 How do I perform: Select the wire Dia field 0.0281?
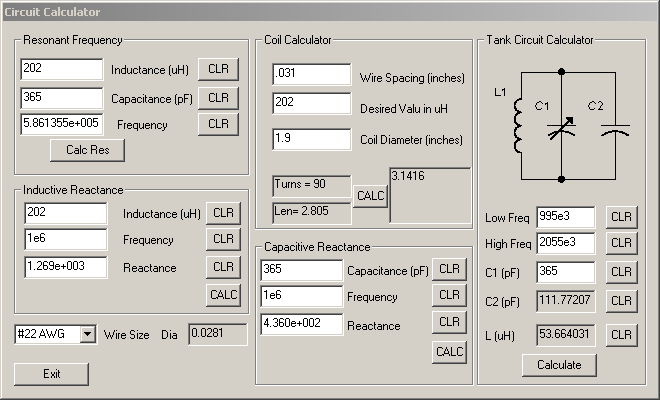click(x=218, y=334)
